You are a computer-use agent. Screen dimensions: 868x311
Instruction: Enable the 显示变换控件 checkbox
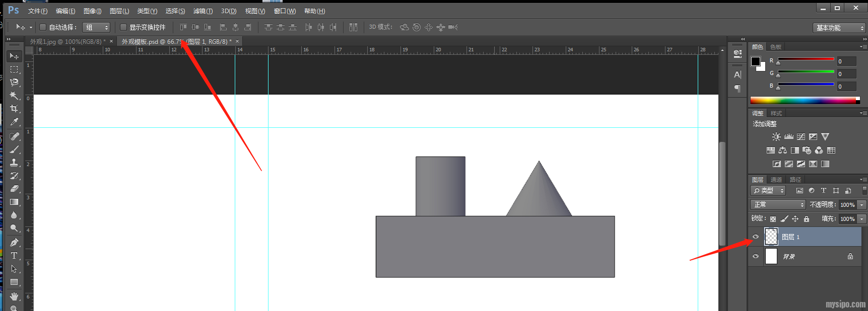tap(123, 27)
